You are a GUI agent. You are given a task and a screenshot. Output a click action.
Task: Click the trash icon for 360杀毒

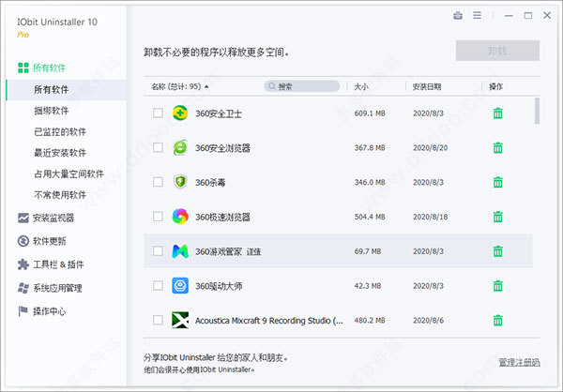[x=497, y=182]
